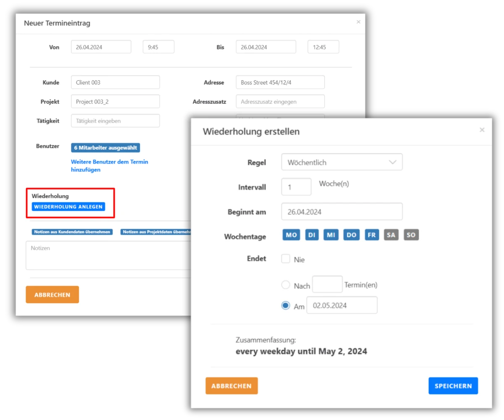Viewport: 504px width, 420px height.
Task: Select the Nach Termin(en) radio option
Action: pyautogui.click(x=286, y=285)
